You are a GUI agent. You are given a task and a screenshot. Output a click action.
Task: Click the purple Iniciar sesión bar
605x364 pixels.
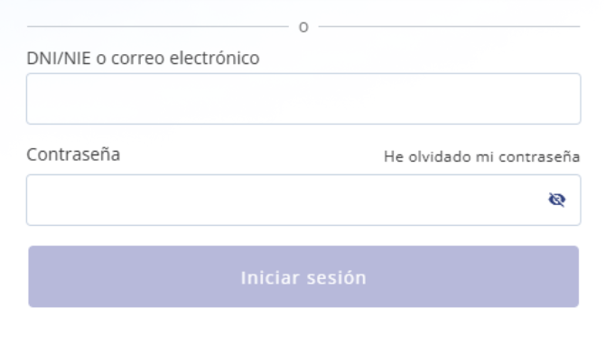(302, 276)
